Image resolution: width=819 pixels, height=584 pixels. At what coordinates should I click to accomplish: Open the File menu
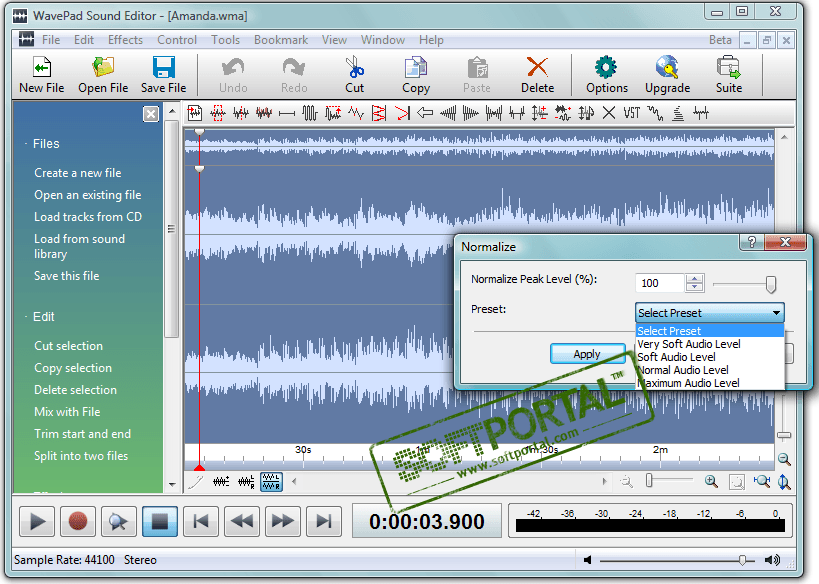pos(51,40)
